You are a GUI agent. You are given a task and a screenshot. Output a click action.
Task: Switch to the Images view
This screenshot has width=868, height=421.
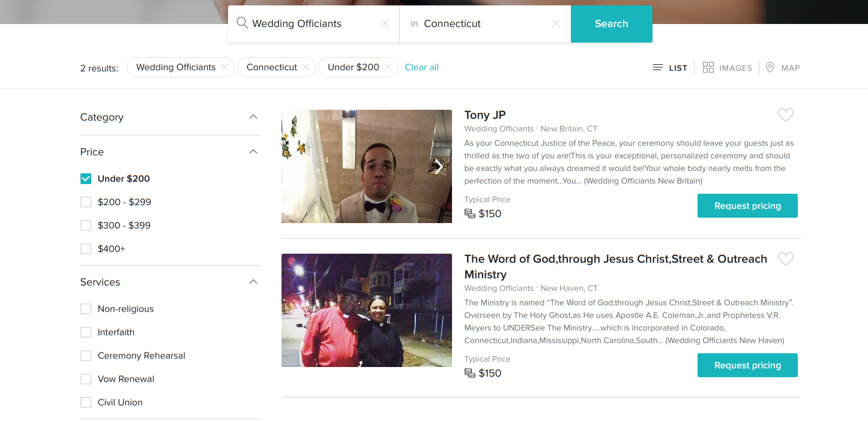pos(727,68)
